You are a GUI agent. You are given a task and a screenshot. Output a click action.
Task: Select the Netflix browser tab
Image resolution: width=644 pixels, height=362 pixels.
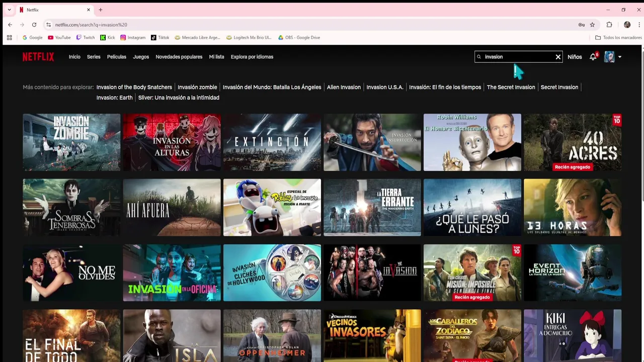tap(54, 10)
